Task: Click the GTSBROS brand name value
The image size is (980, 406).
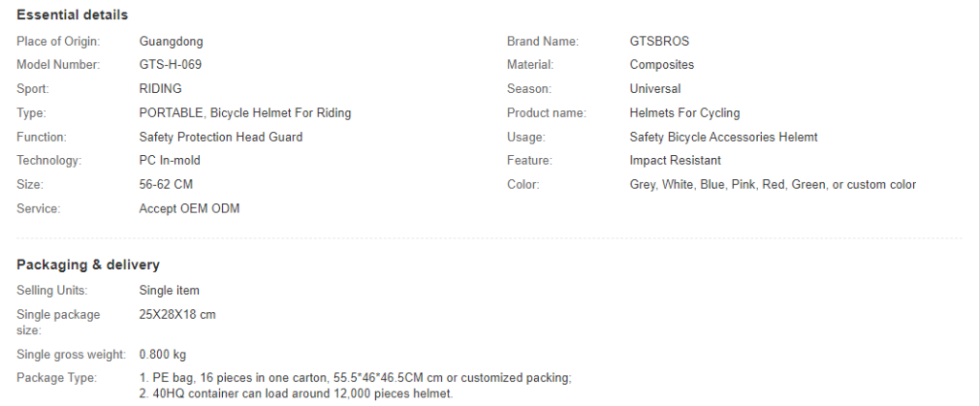Action: pos(659,41)
